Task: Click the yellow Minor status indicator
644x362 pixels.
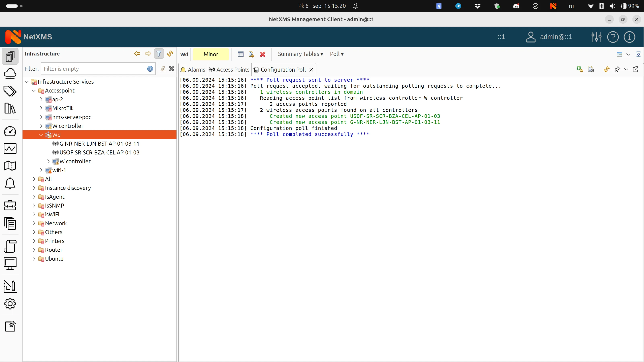Action: [x=211, y=55]
